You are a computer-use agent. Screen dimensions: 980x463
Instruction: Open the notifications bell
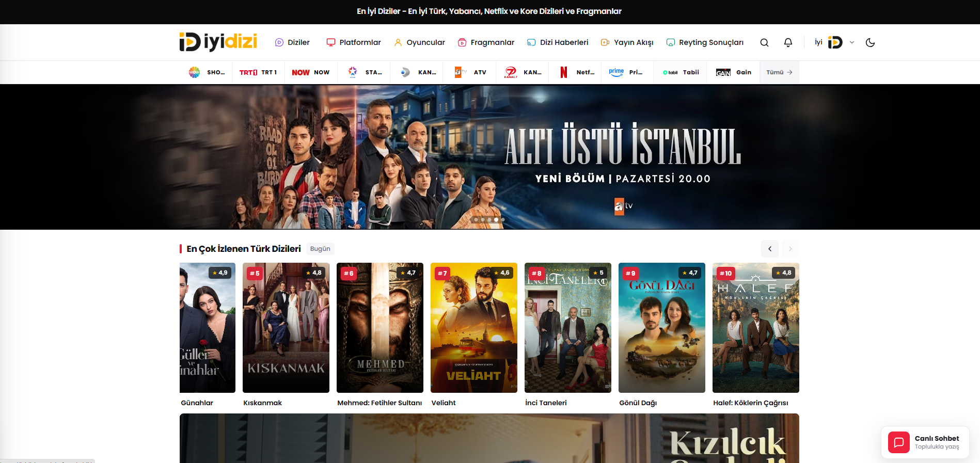pos(788,43)
